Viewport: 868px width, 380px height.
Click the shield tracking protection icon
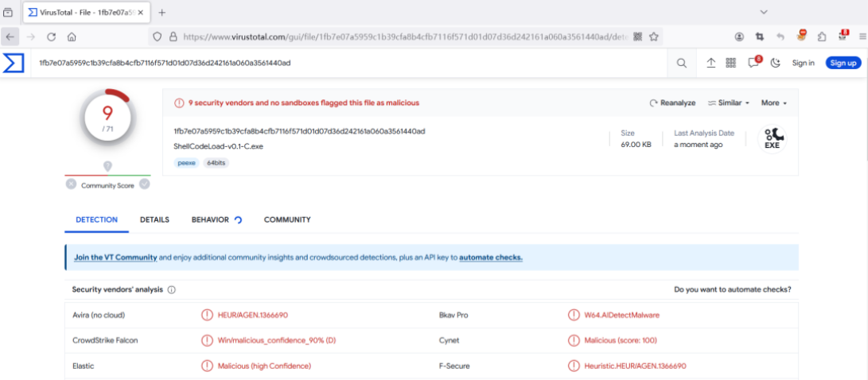pyautogui.click(x=158, y=37)
